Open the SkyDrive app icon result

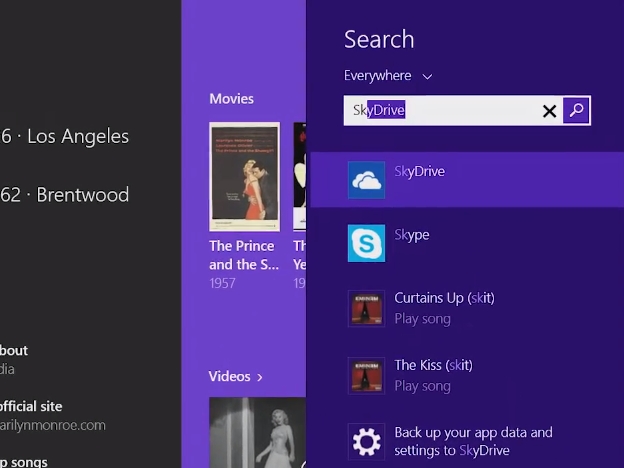[366, 180]
